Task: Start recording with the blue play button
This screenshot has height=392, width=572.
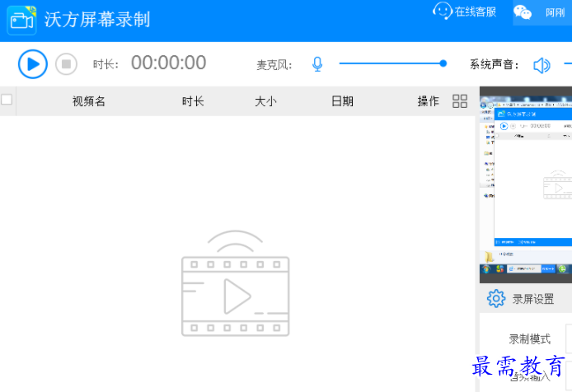Action: click(x=32, y=64)
